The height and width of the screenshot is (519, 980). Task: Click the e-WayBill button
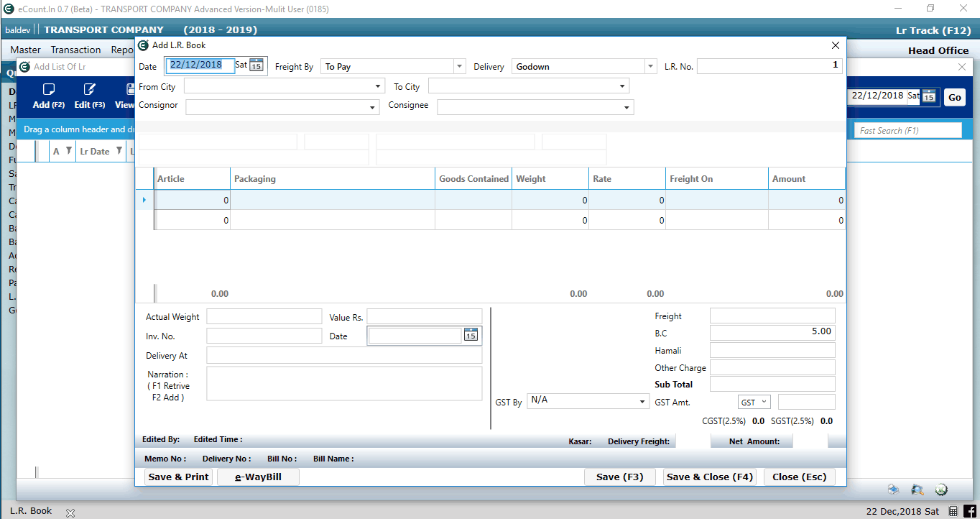257,477
